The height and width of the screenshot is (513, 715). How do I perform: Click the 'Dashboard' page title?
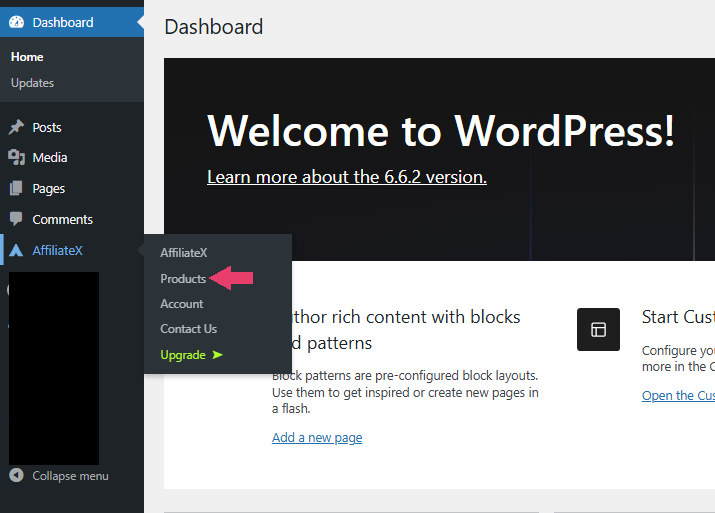214,27
